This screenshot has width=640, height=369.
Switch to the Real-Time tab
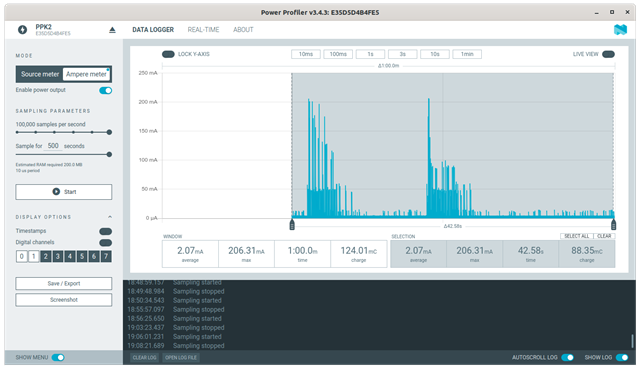(203, 30)
